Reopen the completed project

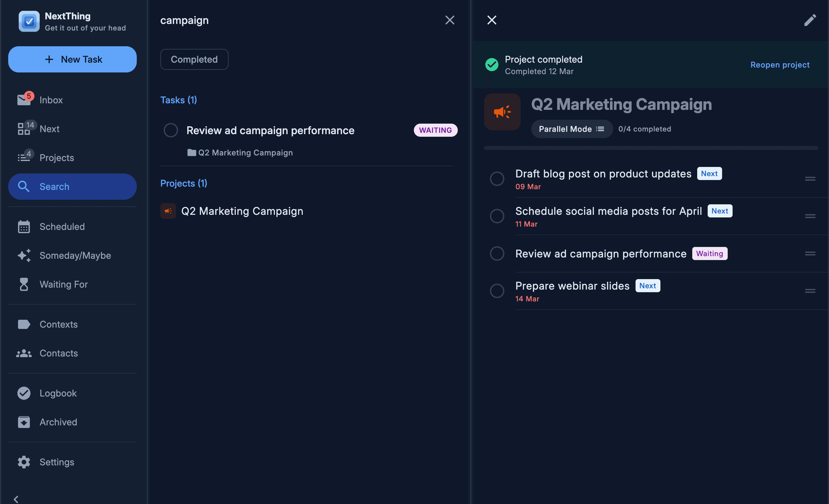point(780,65)
